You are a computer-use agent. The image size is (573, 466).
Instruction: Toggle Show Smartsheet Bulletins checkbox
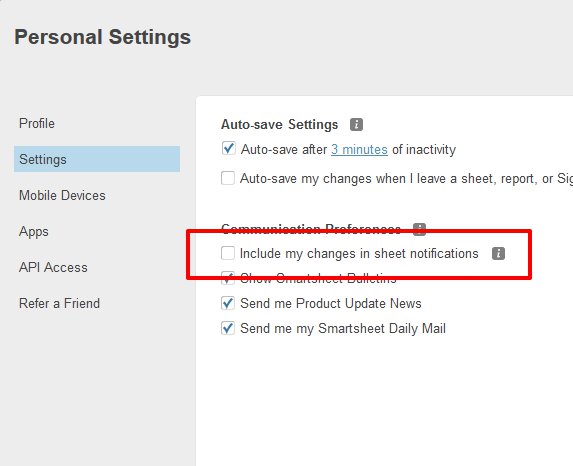pos(228,278)
